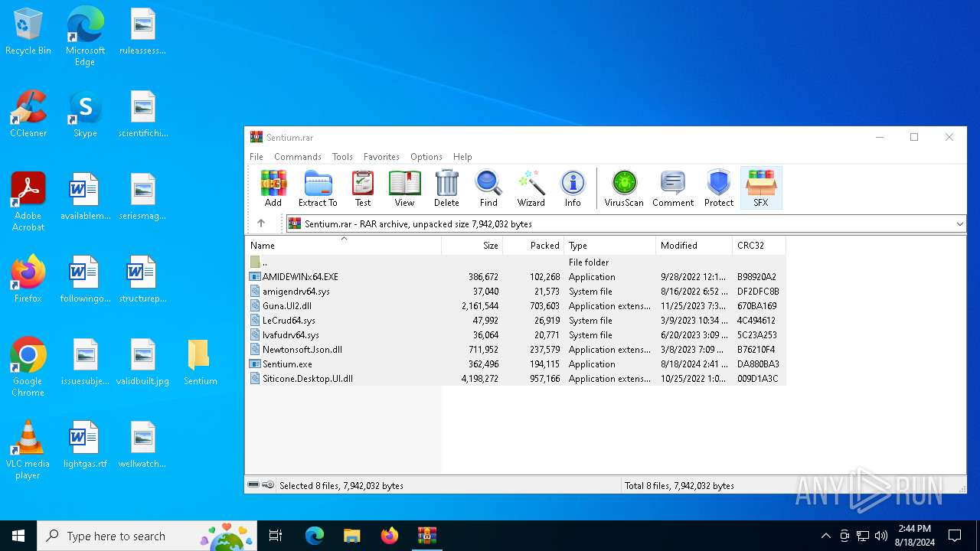
Task: Click the Add toolbar icon in WinRAR
Action: pyautogui.click(x=273, y=188)
